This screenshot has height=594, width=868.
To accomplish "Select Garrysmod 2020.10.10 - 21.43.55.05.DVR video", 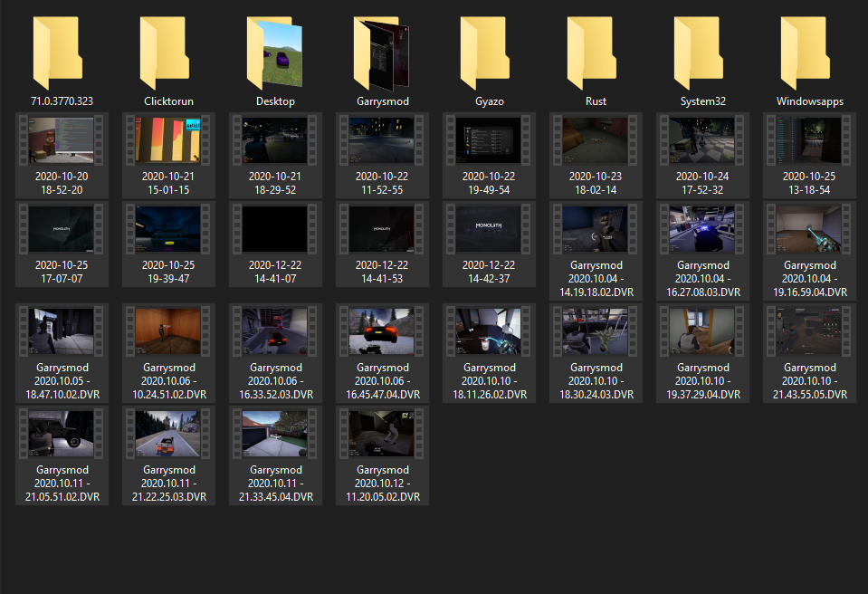I will [x=809, y=353].
